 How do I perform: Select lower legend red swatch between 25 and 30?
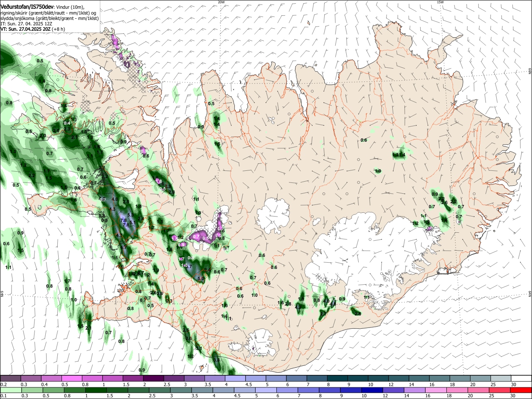(x=499, y=390)
